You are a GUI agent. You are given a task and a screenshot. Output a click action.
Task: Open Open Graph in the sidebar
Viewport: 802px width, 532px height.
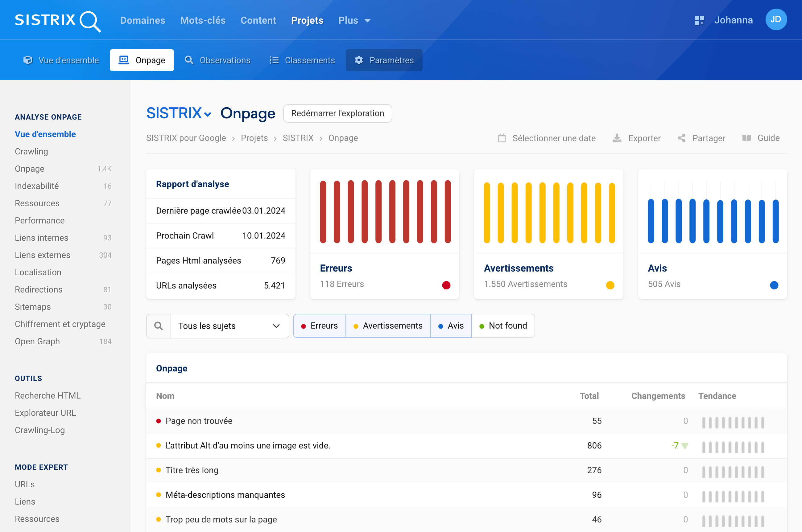pos(37,341)
